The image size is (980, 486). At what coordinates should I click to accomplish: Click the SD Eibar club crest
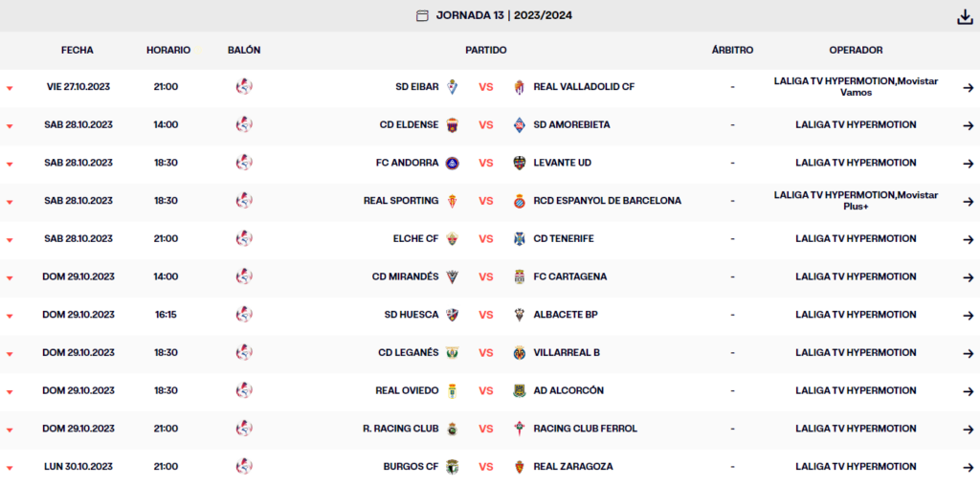453,87
